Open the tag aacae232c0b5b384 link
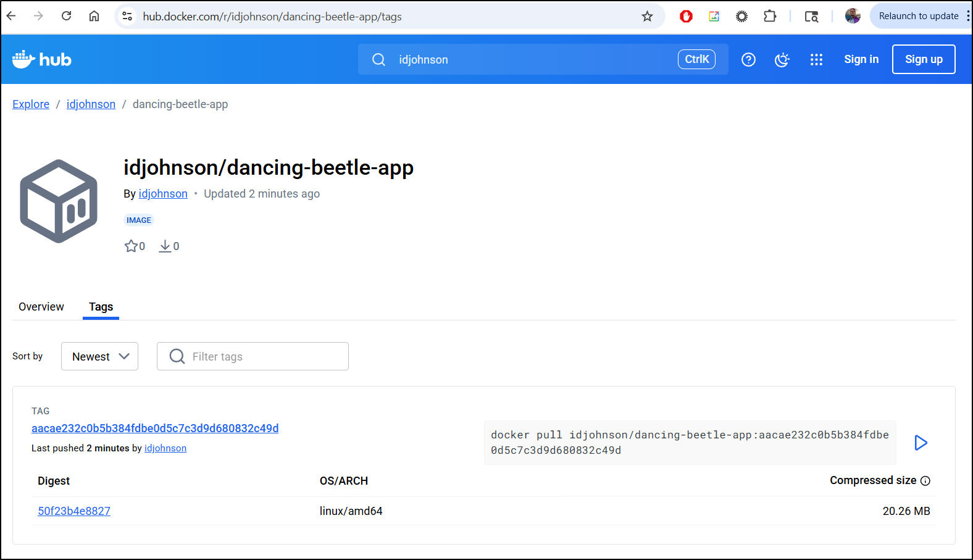This screenshot has height=560, width=973. coord(155,428)
